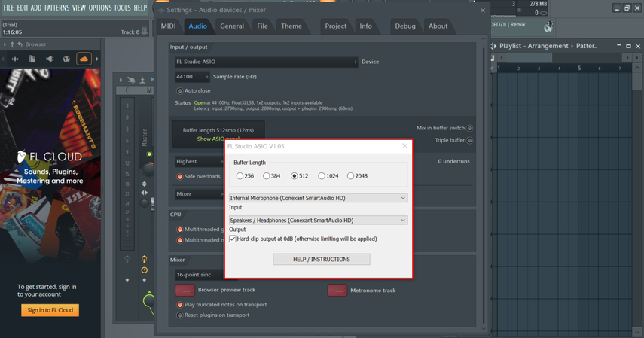
Task: Click the mixer options triangle arrow
Action: click(121, 80)
